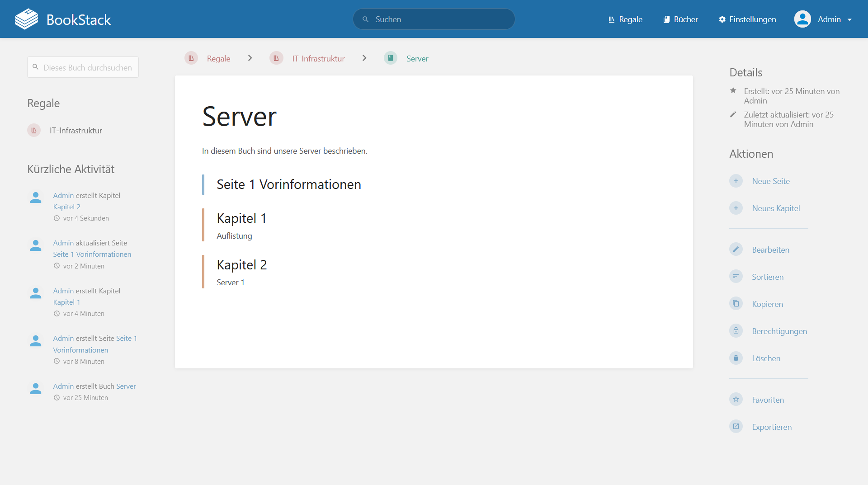Toggle the Favoriten star icon

(x=736, y=400)
